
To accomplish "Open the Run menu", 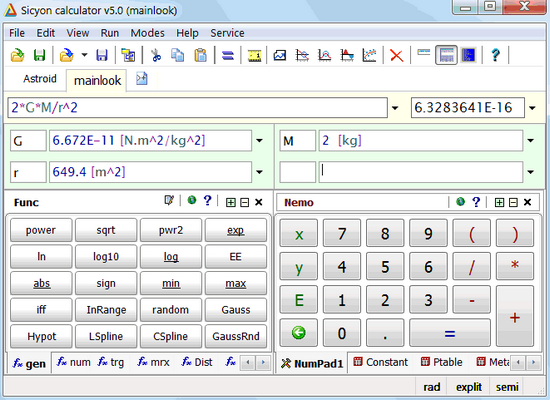I will coord(109,33).
